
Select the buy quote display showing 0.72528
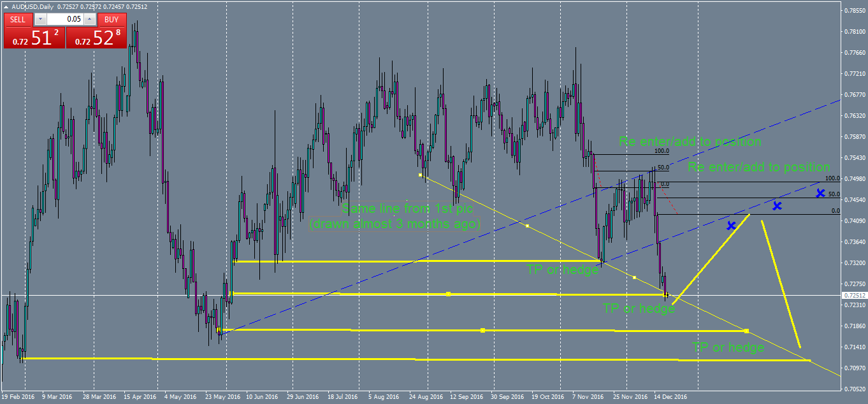click(97, 38)
